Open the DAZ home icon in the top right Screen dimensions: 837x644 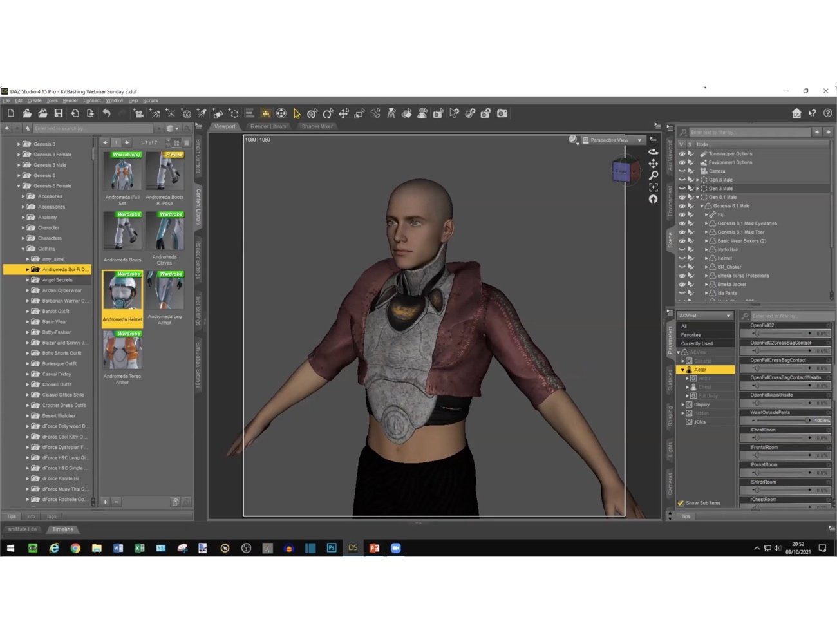click(796, 113)
